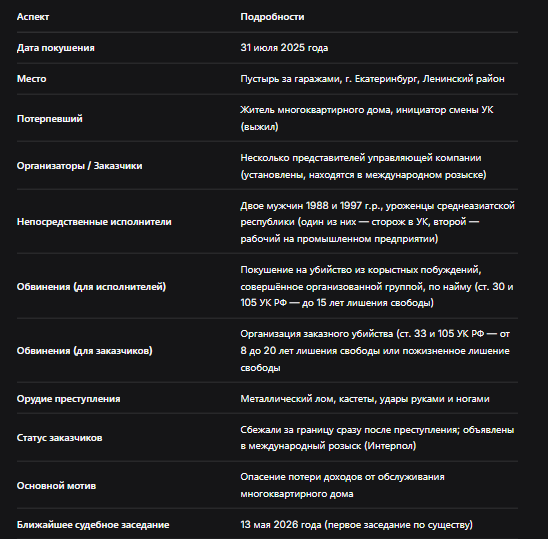This screenshot has height=539, width=548.
Task: Click the 'Подробности' column header
Action: click(x=272, y=17)
